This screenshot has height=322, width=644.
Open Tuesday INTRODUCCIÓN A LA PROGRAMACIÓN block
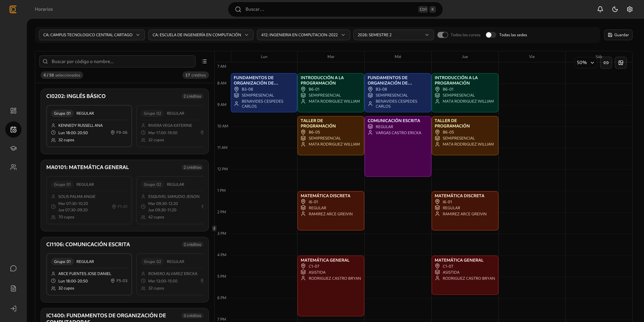point(331,93)
